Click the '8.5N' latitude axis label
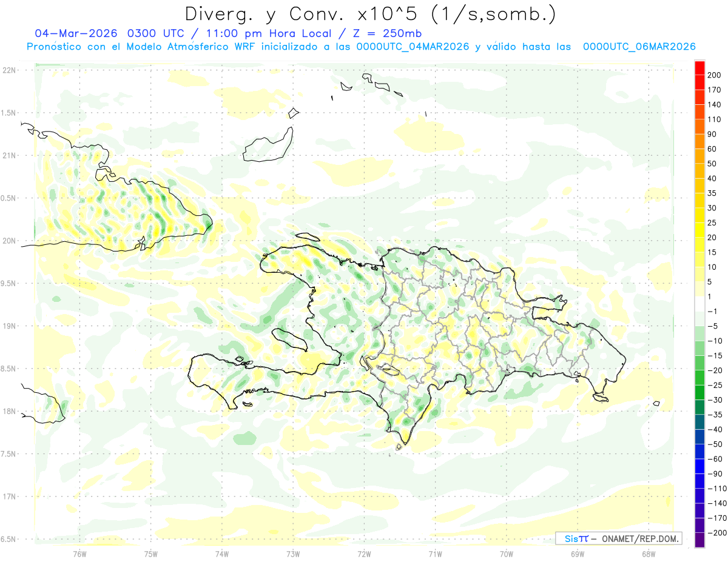The width and height of the screenshot is (728, 562). click(9, 369)
